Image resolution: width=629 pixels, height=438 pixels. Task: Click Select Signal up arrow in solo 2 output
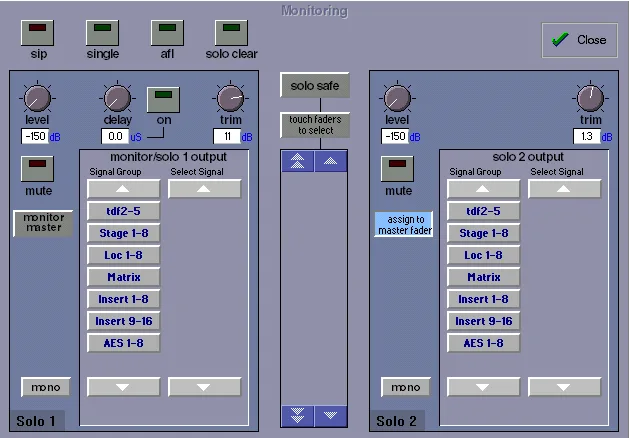pyautogui.click(x=564, y=189)
